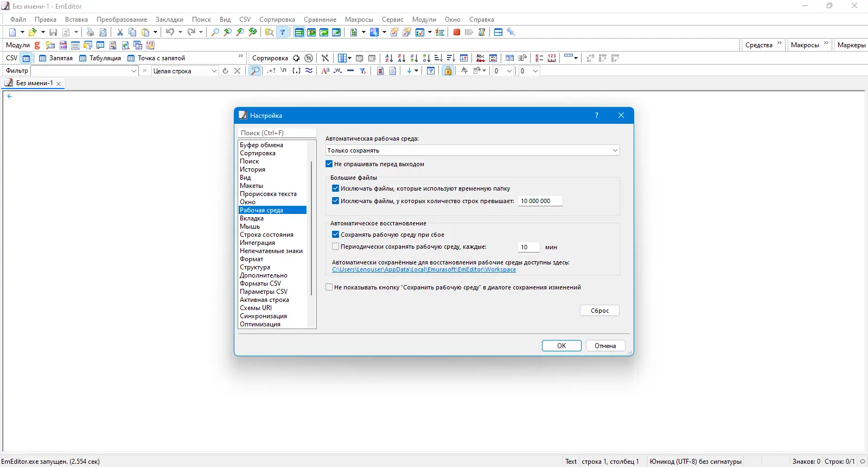Toggle 'Сохранять рабочую среду при сбое' checkbox

coord(336,235)
